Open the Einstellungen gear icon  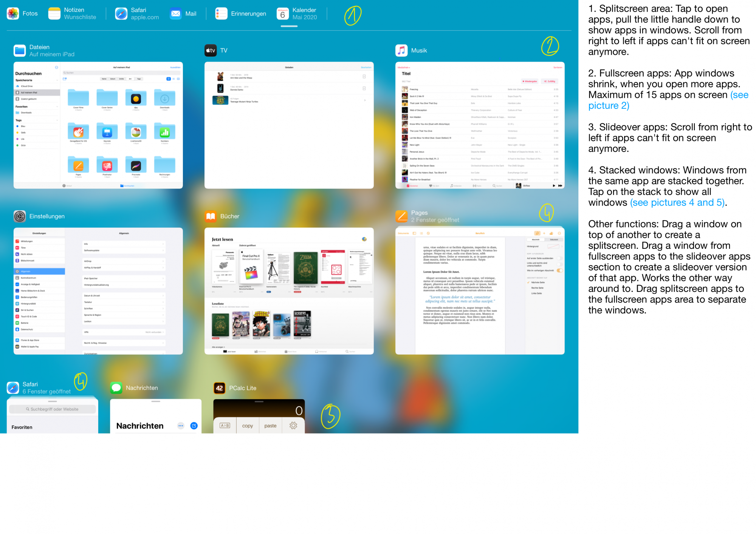(x=20, y=216)
